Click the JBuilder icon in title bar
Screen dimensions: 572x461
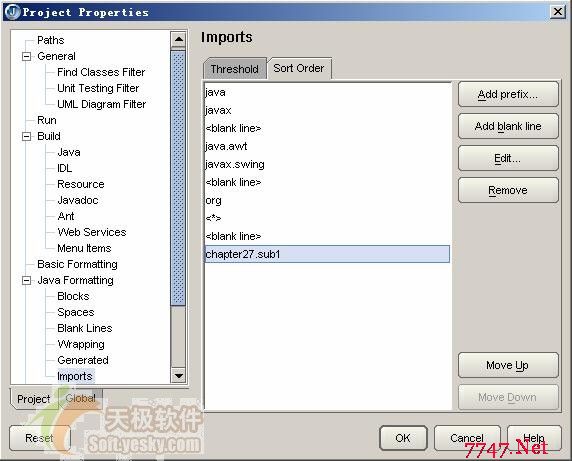click(x=12, y=12)
